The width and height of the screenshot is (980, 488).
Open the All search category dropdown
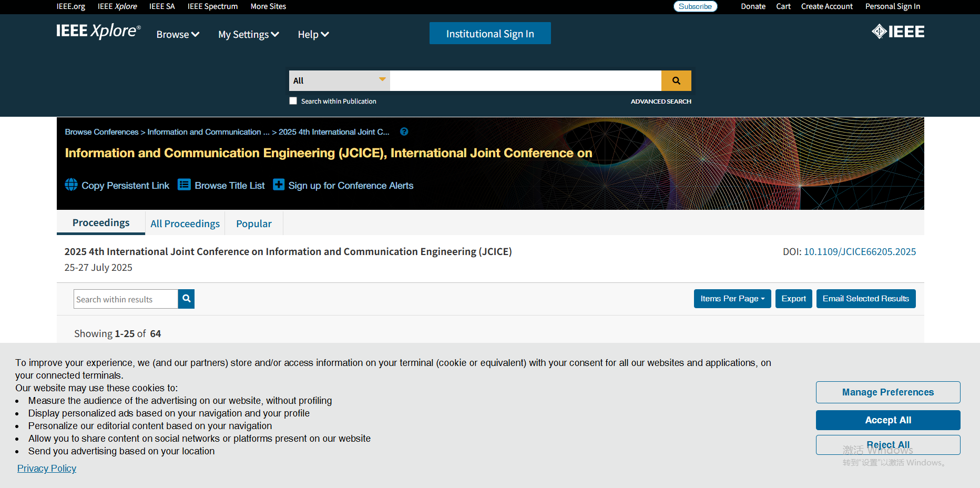(339, 80)
